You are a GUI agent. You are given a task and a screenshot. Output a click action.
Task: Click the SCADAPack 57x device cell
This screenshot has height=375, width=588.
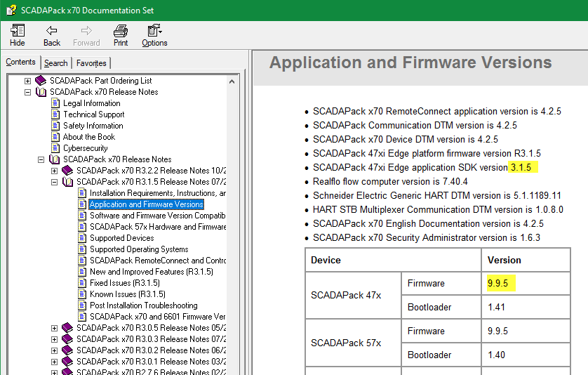(x=353, y=343)
